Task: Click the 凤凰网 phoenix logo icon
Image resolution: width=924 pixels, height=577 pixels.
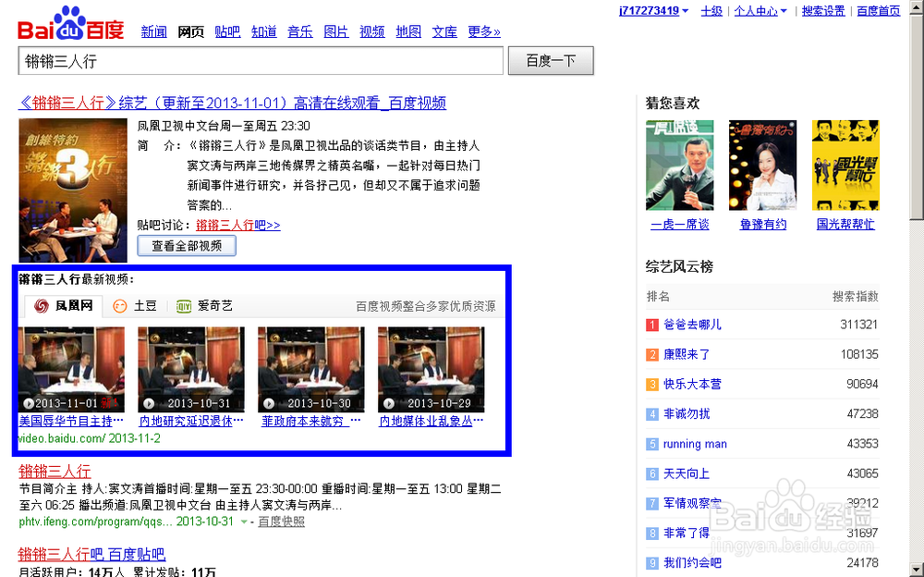Action: pos(42,306)
